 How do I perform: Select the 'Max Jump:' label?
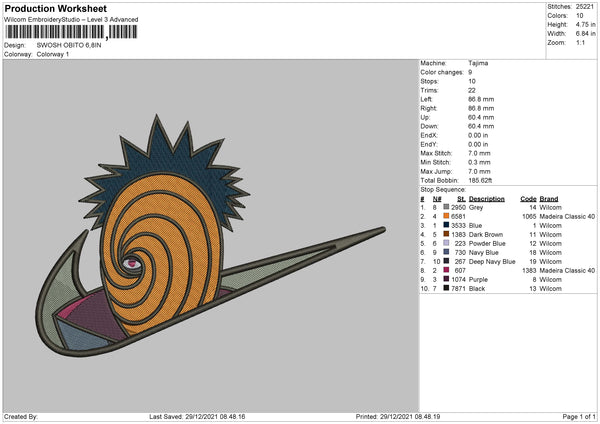click(436, 171)
